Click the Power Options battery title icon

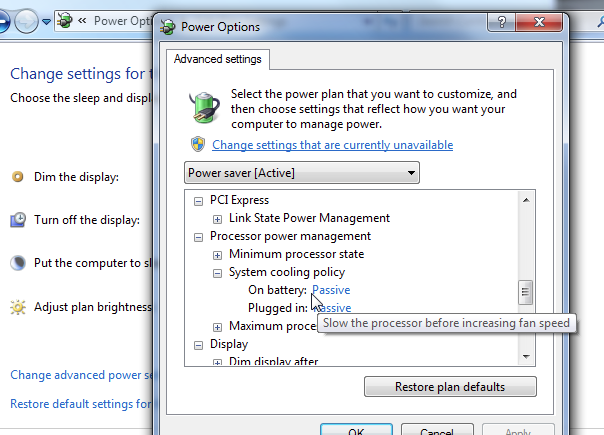tap(168, 27)
